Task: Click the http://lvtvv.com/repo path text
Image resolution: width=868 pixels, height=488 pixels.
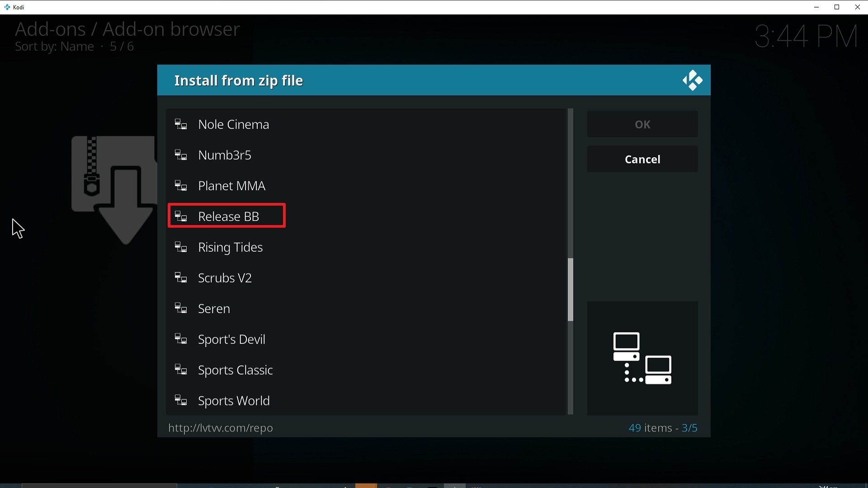Action: 221,428
